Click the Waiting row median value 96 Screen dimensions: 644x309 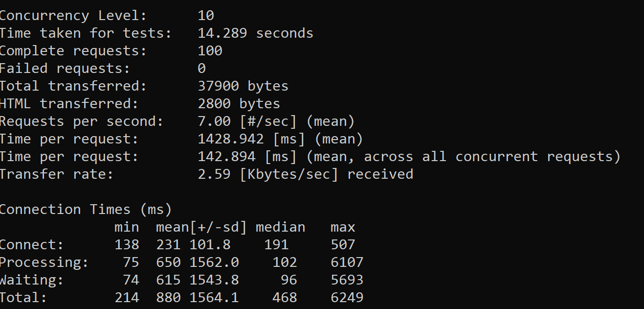(x=289, y=280)
